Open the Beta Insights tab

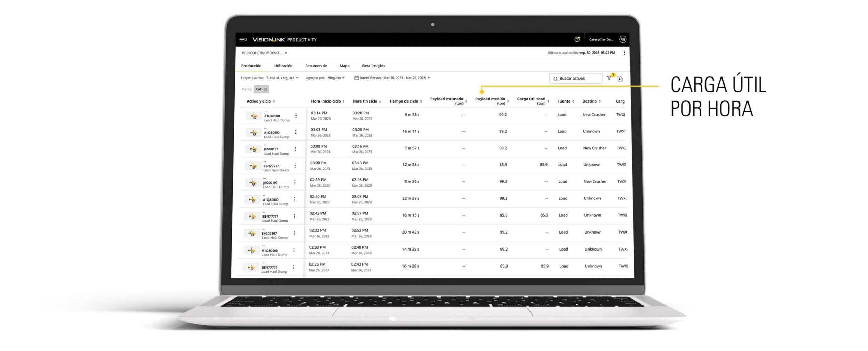[374, 66]
